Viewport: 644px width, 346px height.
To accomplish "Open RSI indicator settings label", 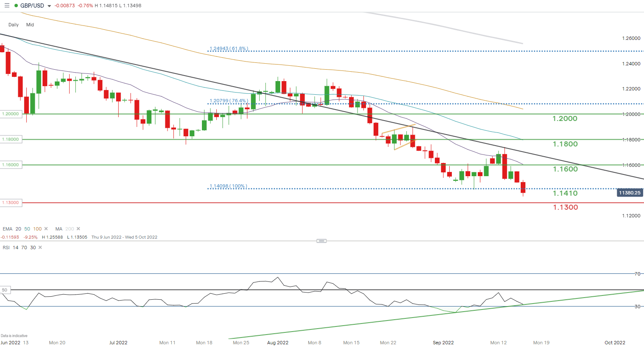I will pos(6,248).
